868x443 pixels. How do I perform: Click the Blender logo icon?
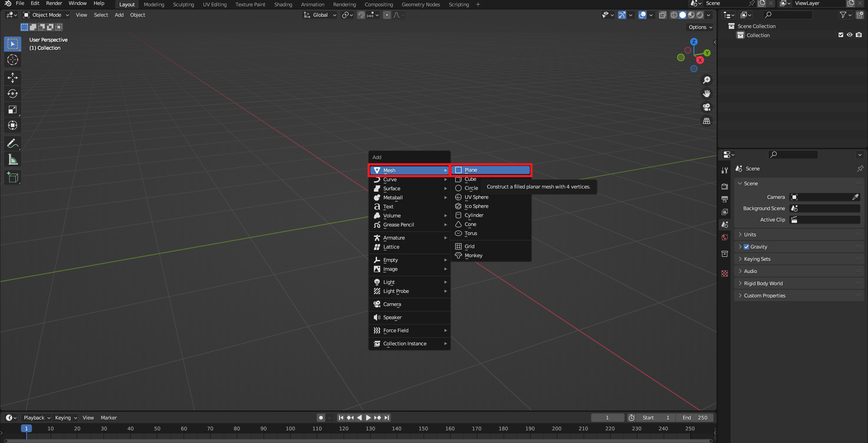tap(8, 3)
